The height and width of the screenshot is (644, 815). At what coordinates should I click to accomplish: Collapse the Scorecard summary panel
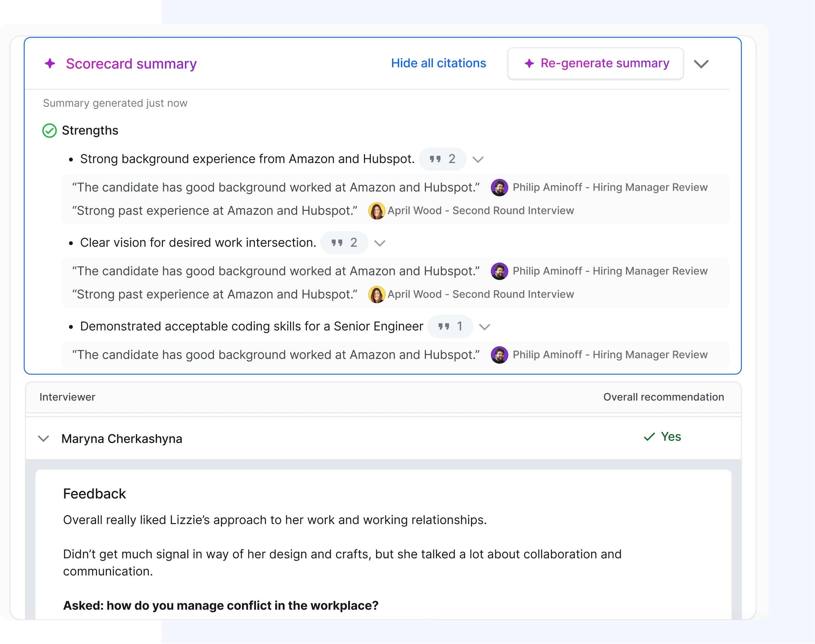pyautogui.click(x=701, y=64)
